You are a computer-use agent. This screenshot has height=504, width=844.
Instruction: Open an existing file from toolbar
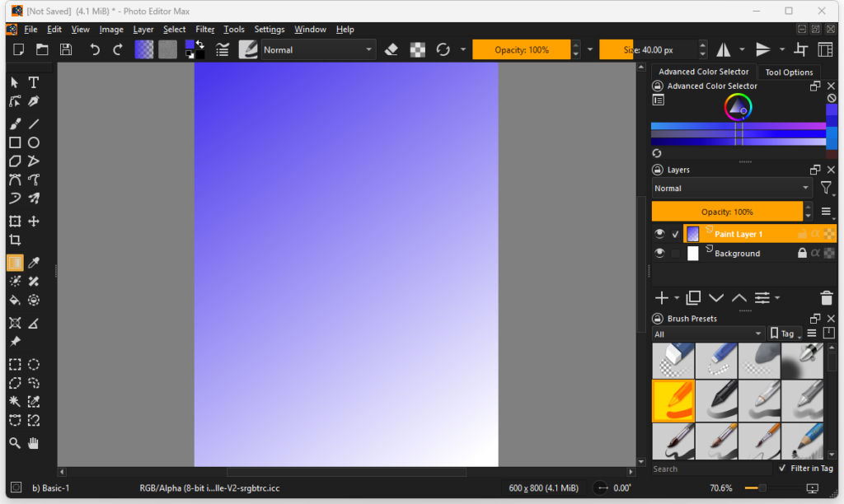click(x=42, y=50)
